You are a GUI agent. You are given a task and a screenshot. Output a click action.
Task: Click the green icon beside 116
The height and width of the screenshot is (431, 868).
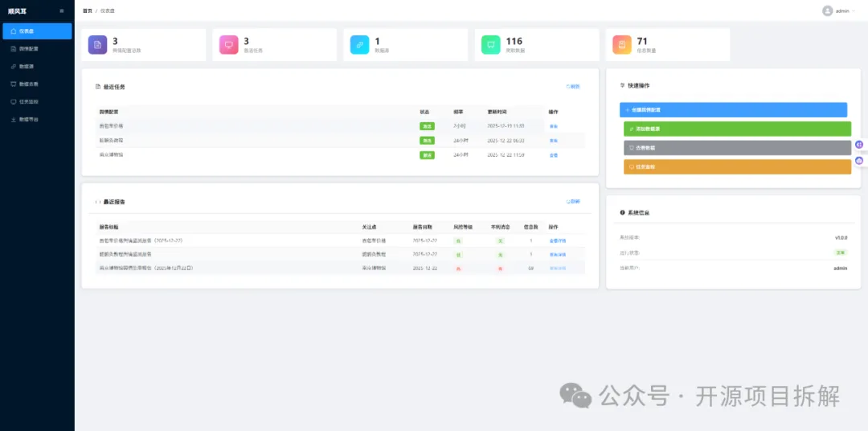pyautogui.click(x=491, y=45)
